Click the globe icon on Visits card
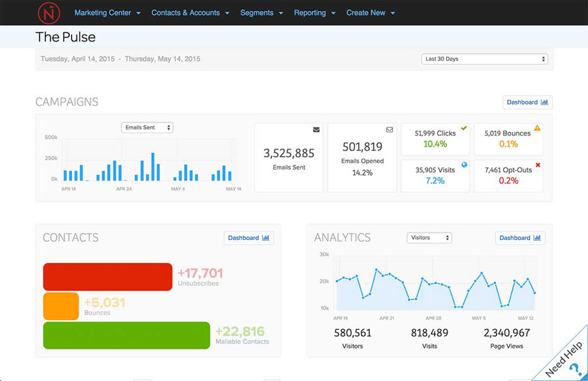The height and width of the screenshot is (381, 588). click(463, 165)
